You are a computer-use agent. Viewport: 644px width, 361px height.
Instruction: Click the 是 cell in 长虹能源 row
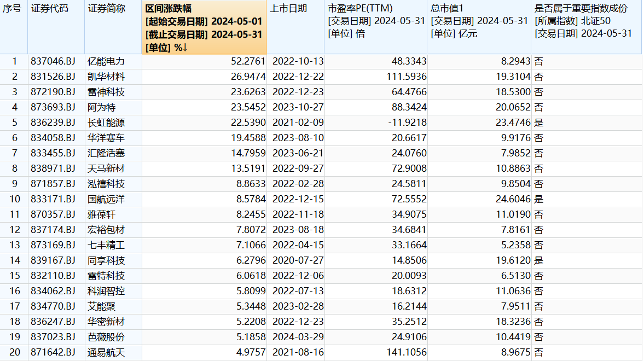tap(538, 123)
